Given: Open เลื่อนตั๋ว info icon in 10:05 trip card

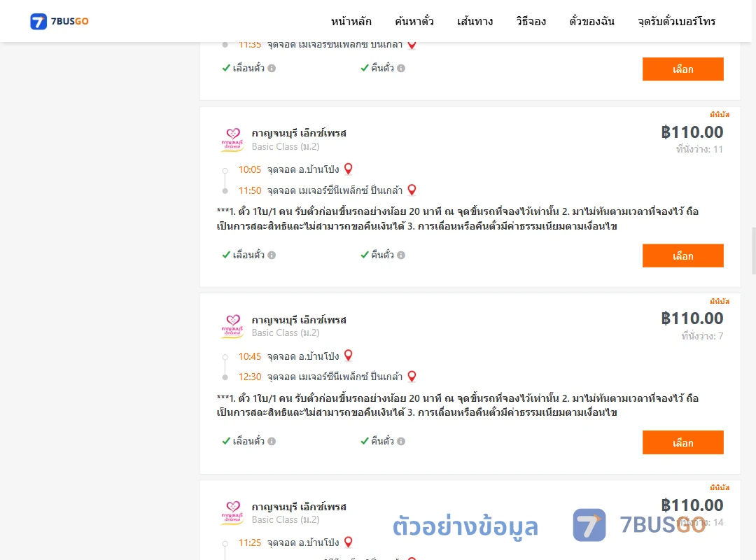Looking at the screenshot, I should coord(272,255).
